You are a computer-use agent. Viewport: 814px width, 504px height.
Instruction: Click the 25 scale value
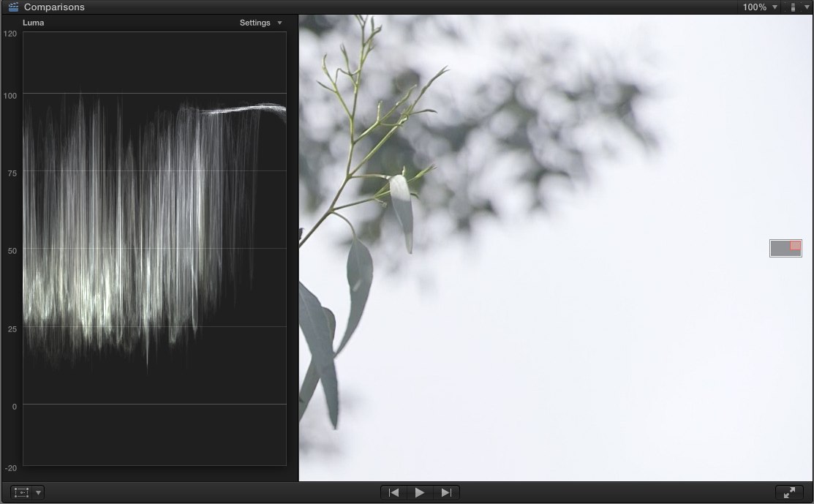tap(12, 329)
